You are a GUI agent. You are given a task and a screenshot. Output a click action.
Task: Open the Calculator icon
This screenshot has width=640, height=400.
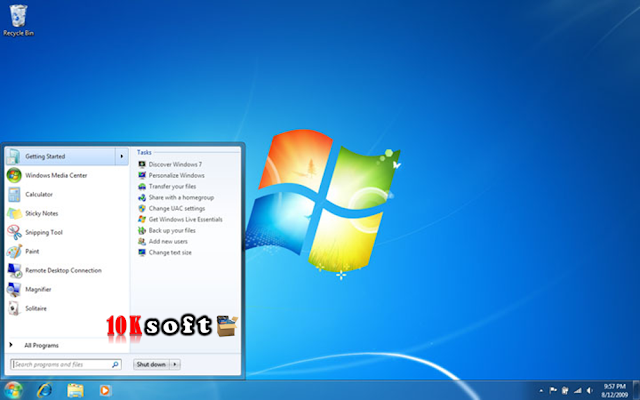pyautogui.click(x=14, y=195)
